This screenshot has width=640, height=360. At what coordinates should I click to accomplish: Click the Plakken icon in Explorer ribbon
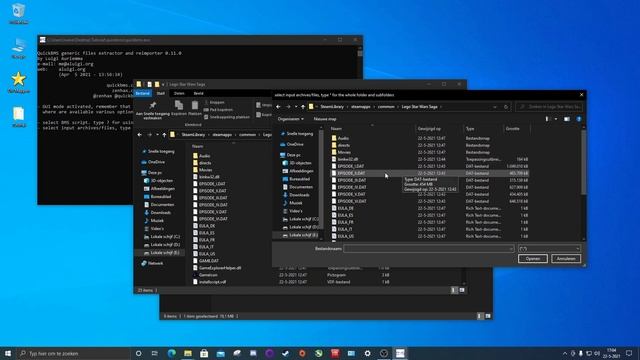(195, 106)
